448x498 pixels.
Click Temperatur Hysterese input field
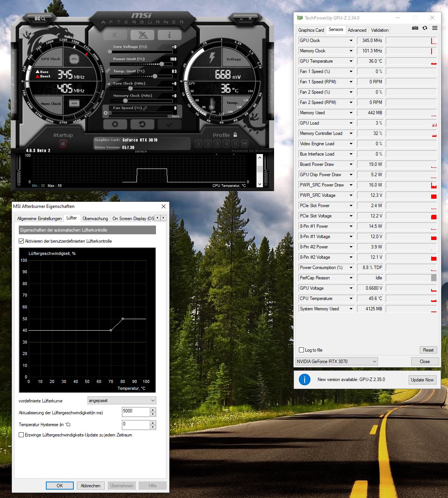[136, 425]
